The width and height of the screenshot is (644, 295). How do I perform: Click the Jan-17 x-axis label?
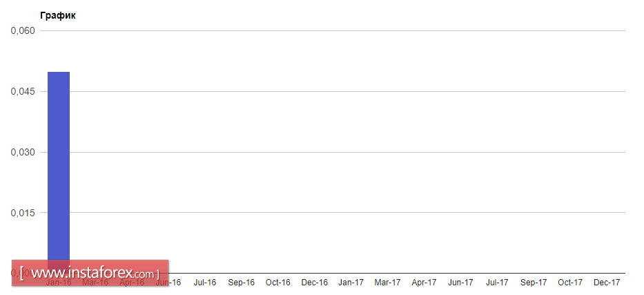351,283
